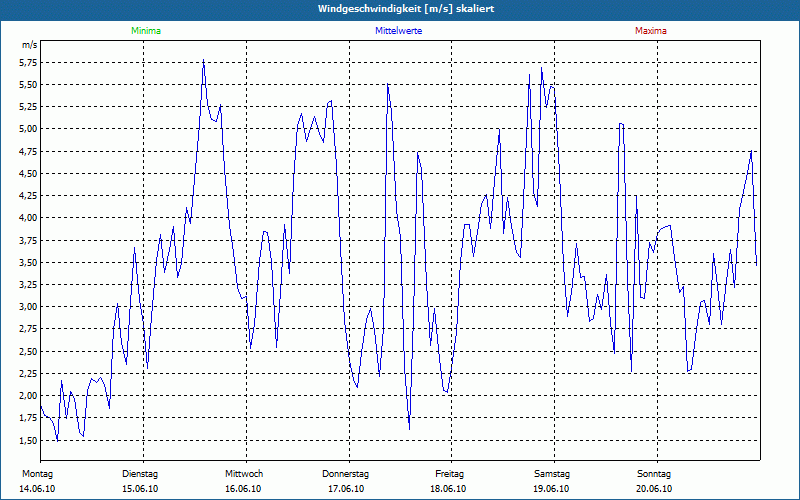Click the 4,50 y-axis value
Viewport: 800px width, 500px height.
[x=29, y=174]
